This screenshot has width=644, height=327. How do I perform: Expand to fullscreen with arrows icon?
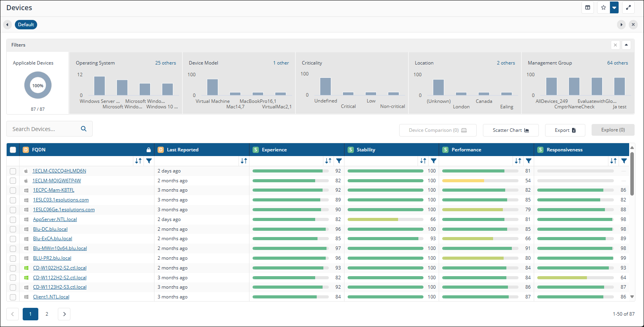628,7
